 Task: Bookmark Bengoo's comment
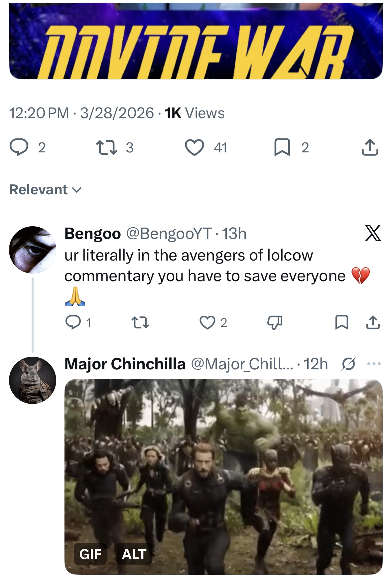342,322
